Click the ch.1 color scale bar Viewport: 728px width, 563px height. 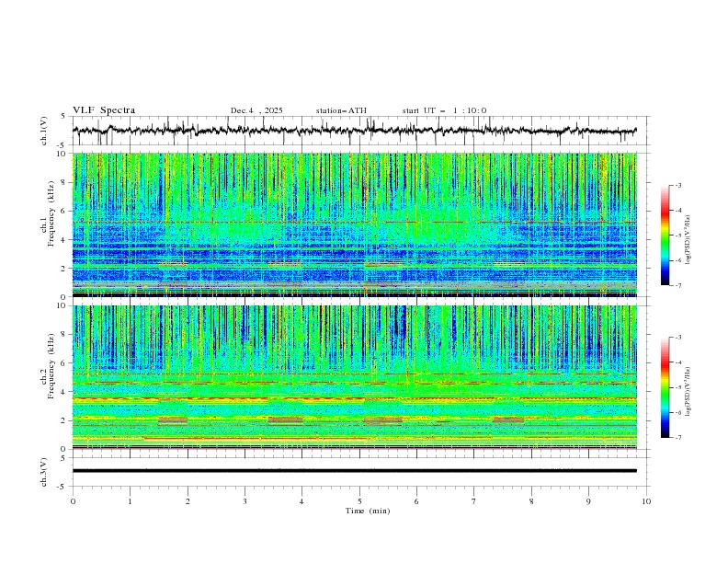point(665,236)
